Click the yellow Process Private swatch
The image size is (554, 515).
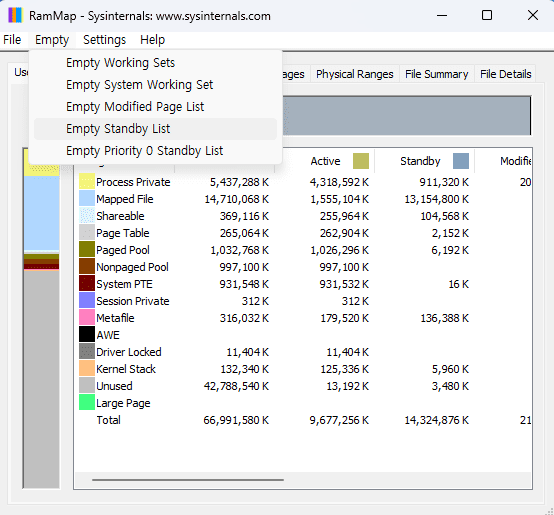click(87, 182)
